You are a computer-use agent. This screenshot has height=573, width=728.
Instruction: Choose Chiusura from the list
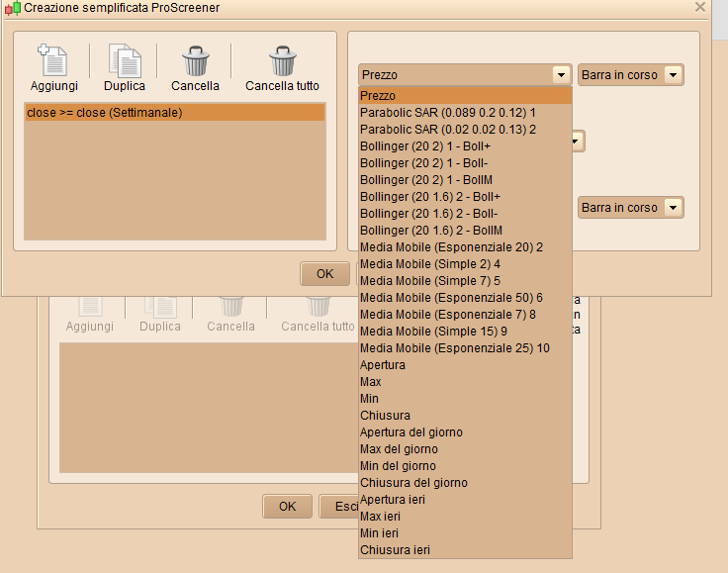tap(465, 416)
